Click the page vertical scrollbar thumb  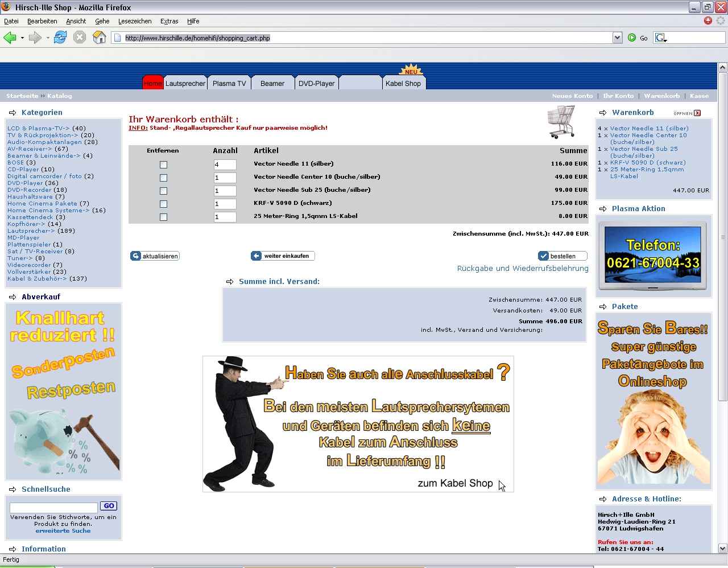pos(723,236)
